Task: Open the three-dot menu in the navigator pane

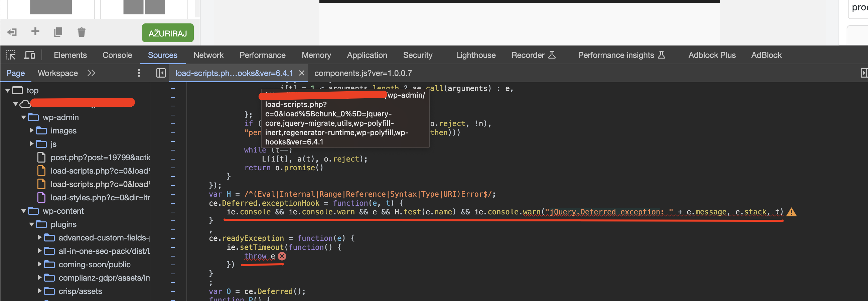Action: tap(139, 73)
